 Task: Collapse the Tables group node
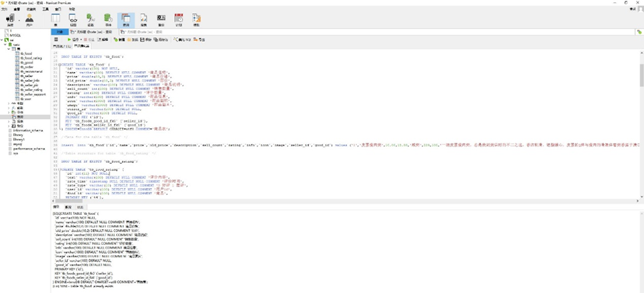pyautogui.click(x=9, y=49)
